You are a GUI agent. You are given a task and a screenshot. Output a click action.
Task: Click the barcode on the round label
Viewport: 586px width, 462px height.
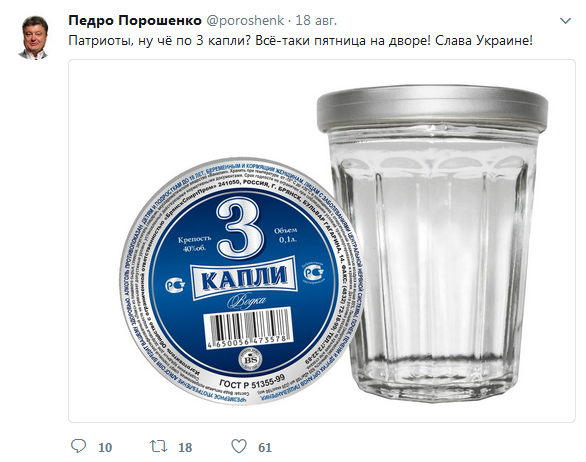(247, 327)
